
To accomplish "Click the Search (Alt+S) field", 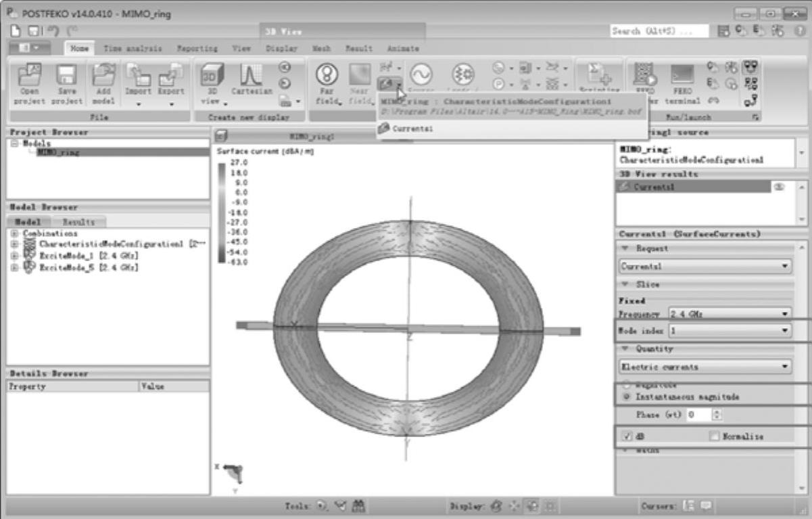I will point(659,31).
